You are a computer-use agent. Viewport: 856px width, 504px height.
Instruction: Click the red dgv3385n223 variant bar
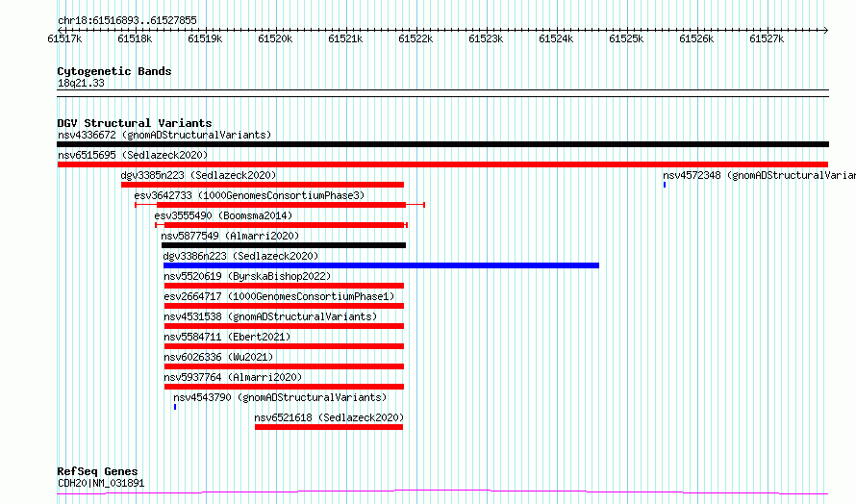[263, 185]
